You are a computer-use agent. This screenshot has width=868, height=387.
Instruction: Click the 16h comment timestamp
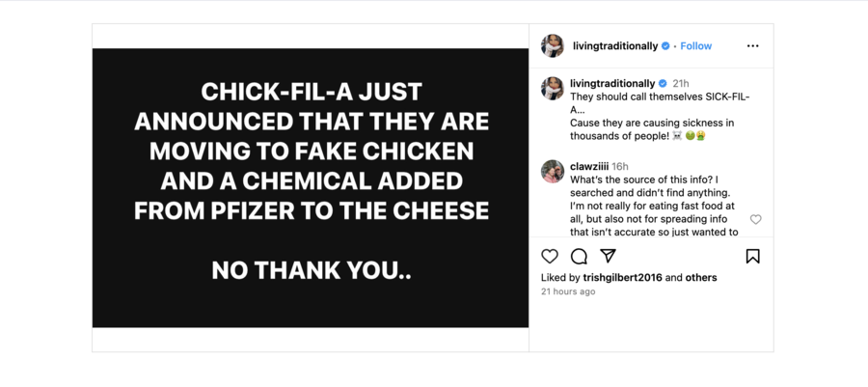(x=620, y=167)
